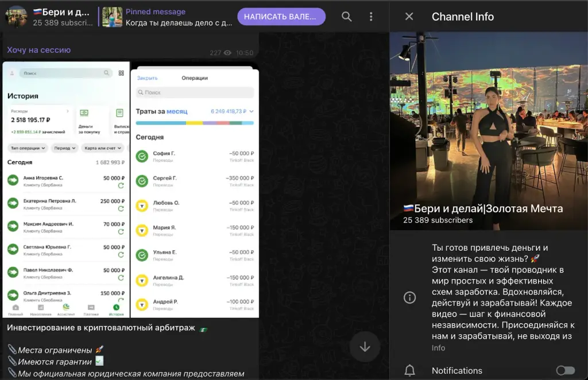Click the scroll-to-bottom arrow button
The width and height of the screenshot is (588, 380).
(365, 347)
